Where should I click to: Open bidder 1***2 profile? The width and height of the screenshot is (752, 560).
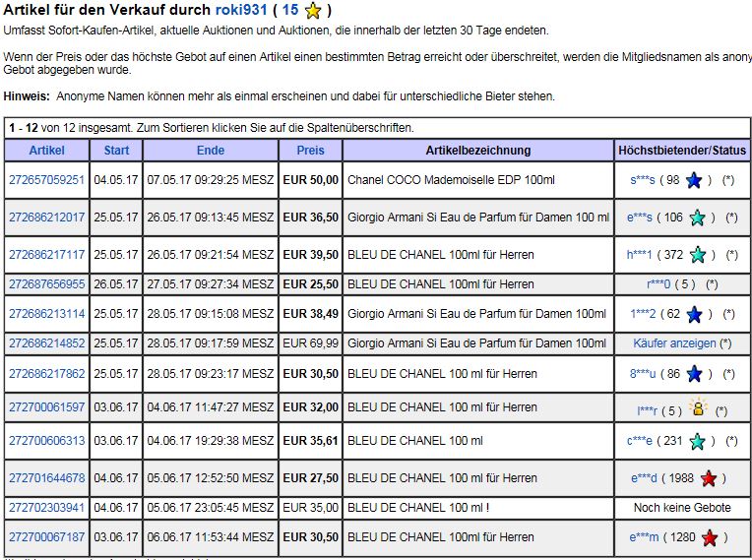click(x=643, y=314)
